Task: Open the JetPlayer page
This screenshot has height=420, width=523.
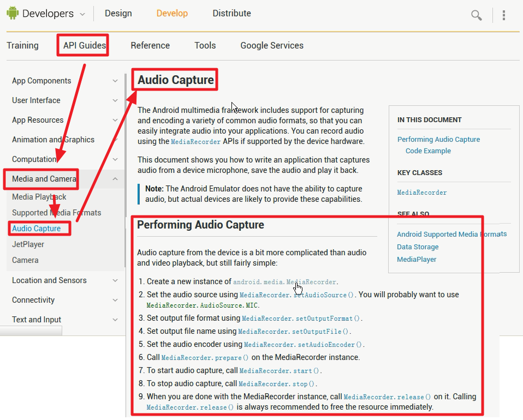Action: (28, 244)
